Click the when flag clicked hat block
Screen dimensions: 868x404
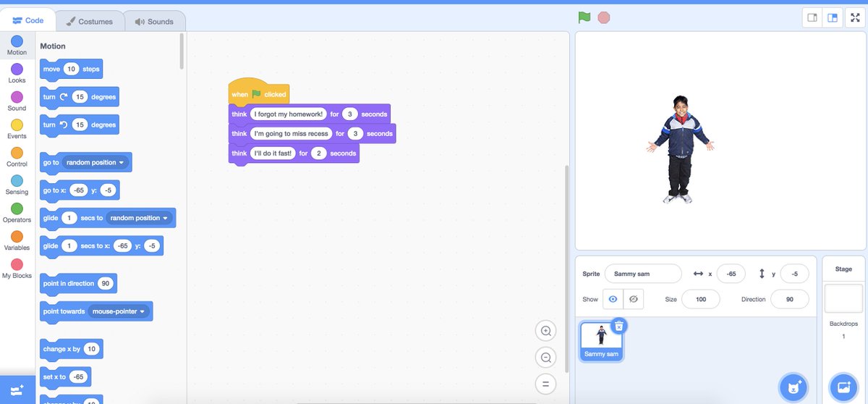pos(259,92)
